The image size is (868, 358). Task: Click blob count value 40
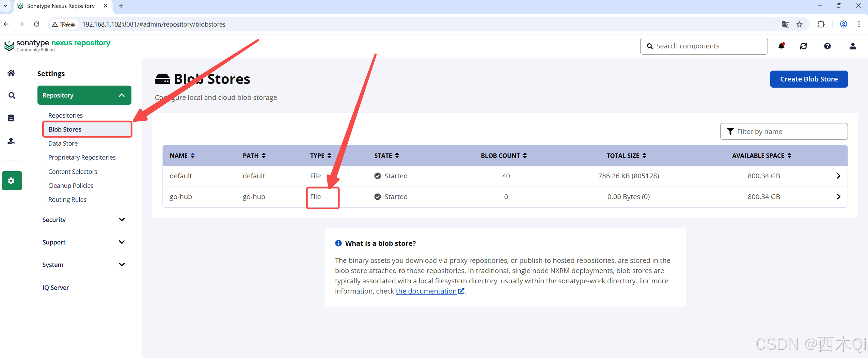[x=506, y=176]
